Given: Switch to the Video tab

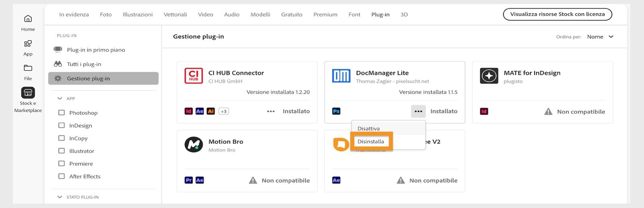Looking at the screenshot, I should pos(206,14).
